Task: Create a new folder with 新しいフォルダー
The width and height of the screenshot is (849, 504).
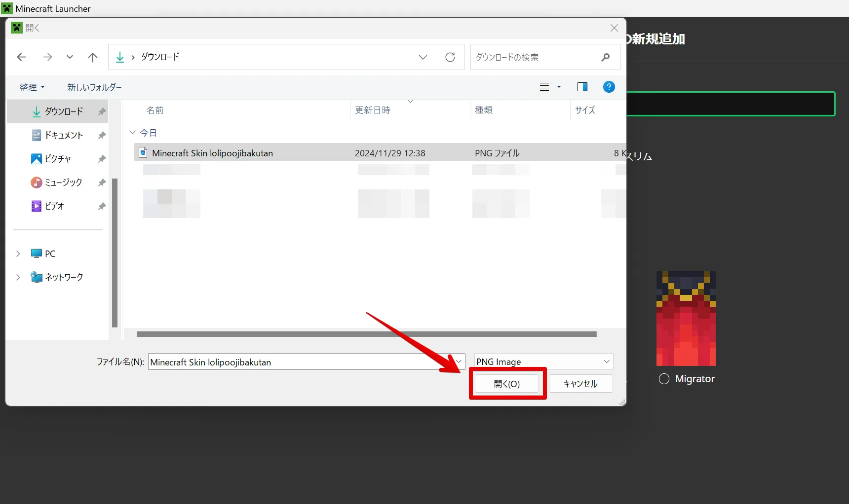Action: pos(94,87)
